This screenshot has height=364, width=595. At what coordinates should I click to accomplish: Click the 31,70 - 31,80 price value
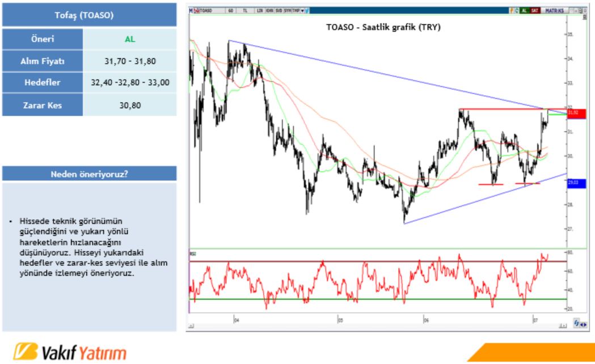pyautogui.click(x=130, y=61)
